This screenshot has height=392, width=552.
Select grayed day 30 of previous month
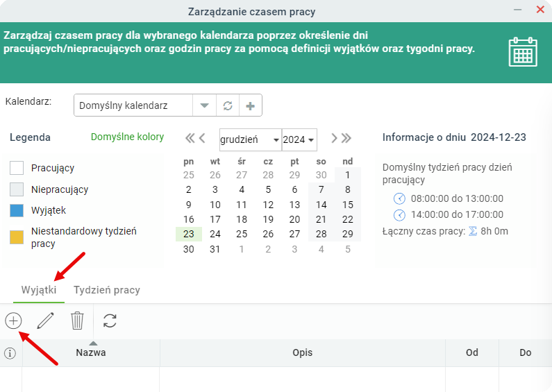[321, 175]
